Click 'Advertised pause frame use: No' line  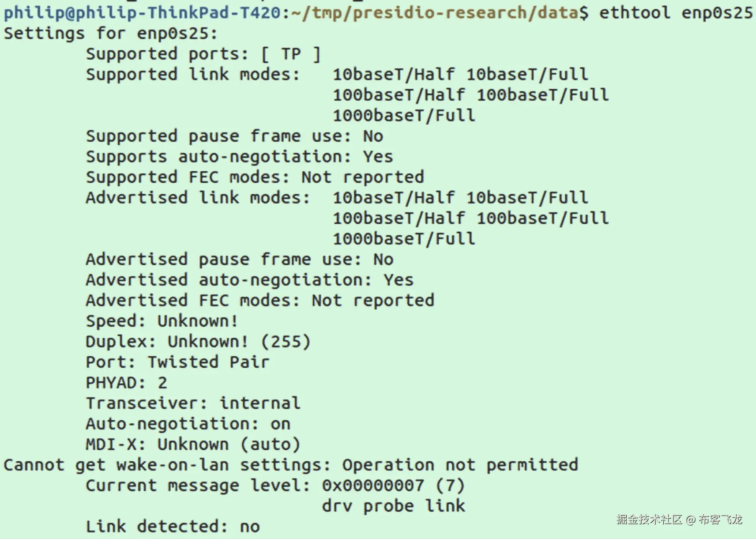pos(239,260)
